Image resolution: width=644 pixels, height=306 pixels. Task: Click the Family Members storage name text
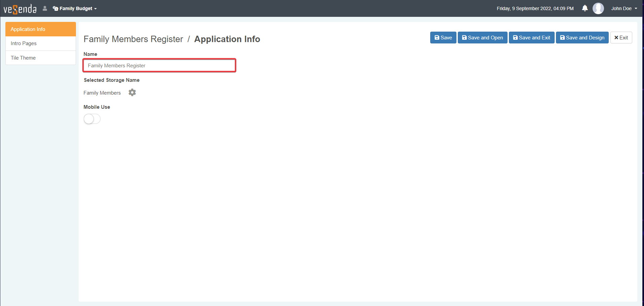102,93
